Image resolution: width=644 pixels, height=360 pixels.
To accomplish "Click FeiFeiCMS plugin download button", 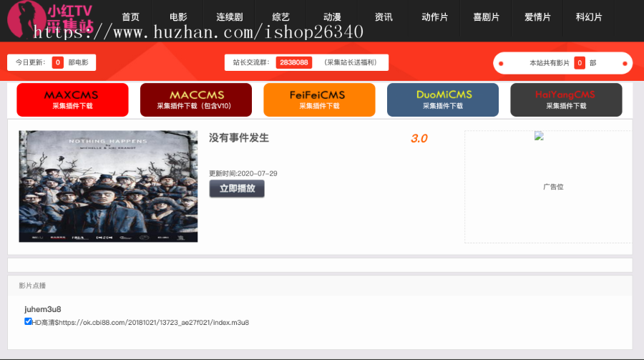I will (x=319, y=100).
